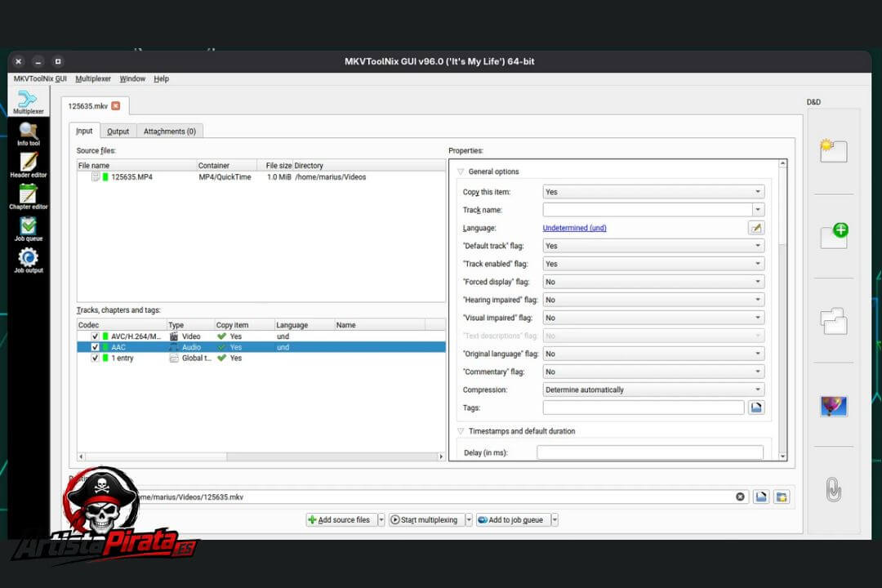
Task: Click the recent destination folder icon
Action: pos(782,497)
